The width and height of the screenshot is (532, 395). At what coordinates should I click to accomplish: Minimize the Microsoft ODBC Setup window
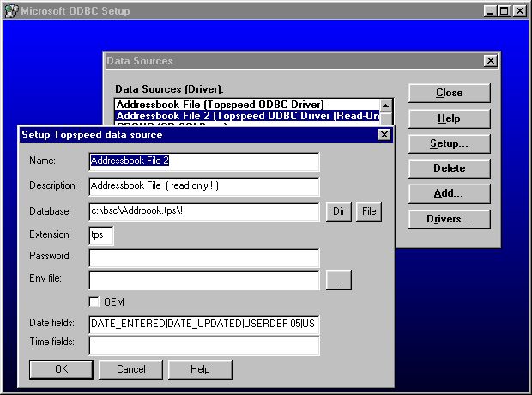coord(490,11)
